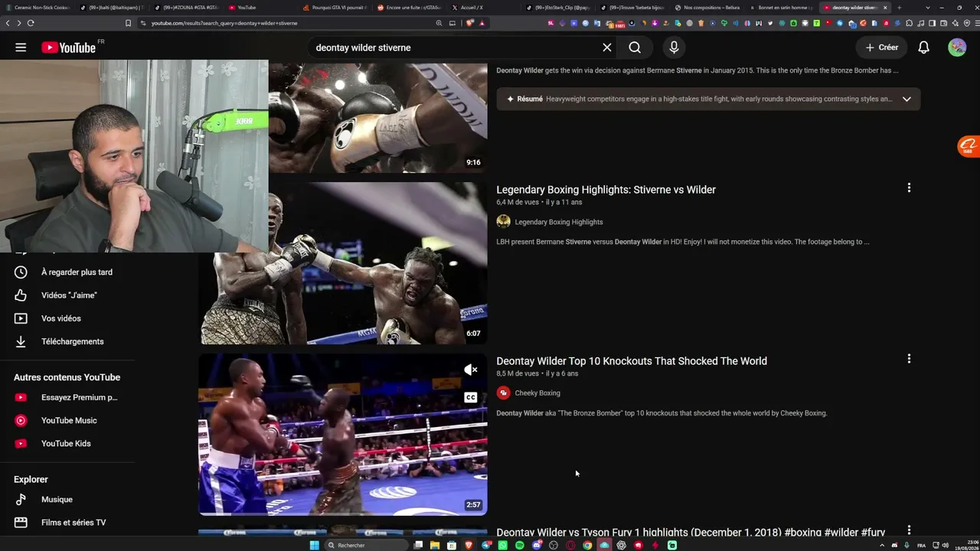Viewport: 980px width, 551px height.
Task: Open options for Legendary Boxing Highlights video
Action: 909,187
